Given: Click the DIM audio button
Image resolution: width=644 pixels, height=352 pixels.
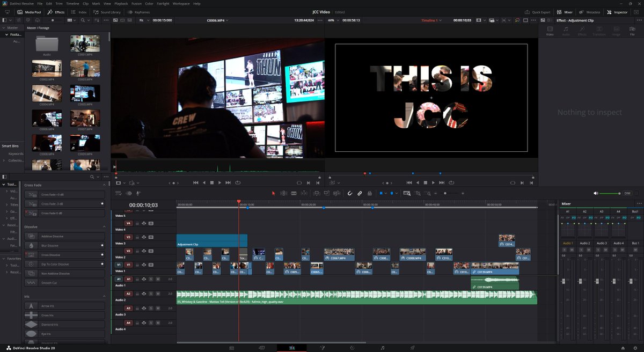Looking at the screenshot, I should [627, 193].
